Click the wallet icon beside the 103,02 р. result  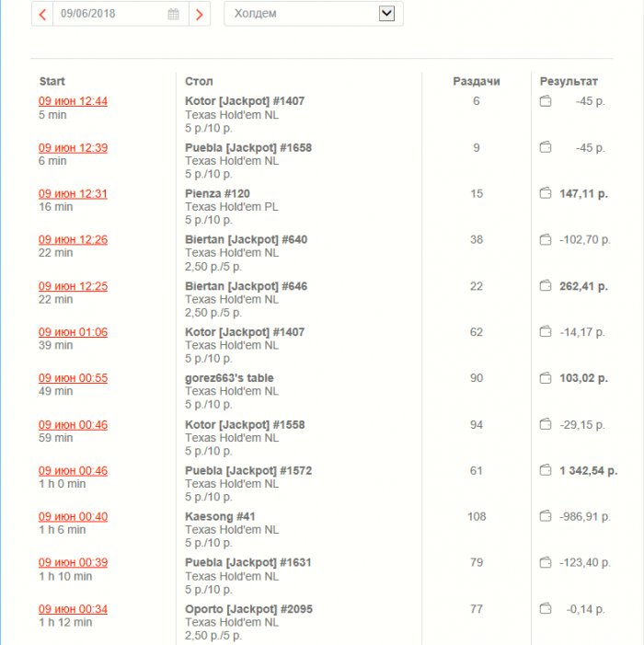[x=546, y=377]
